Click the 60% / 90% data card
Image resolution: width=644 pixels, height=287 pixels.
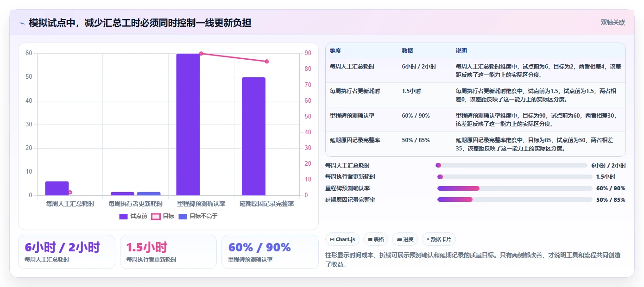270,252
